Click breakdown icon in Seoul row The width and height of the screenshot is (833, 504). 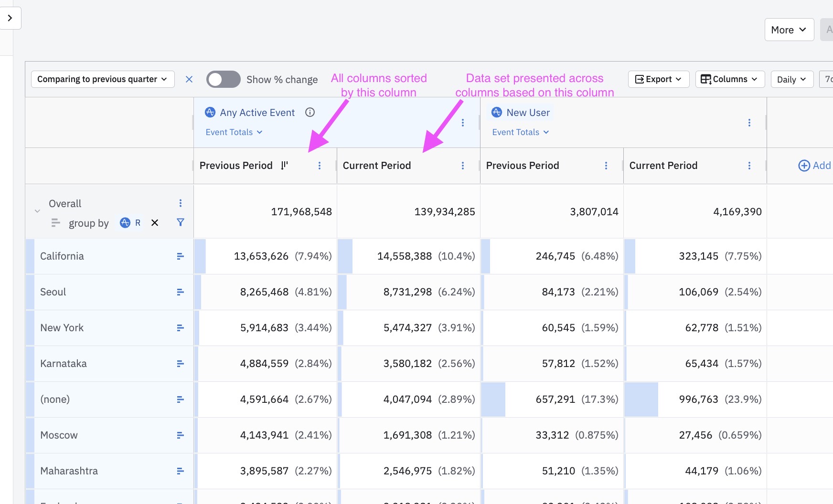pyautogui.click(x=180, y=292)
